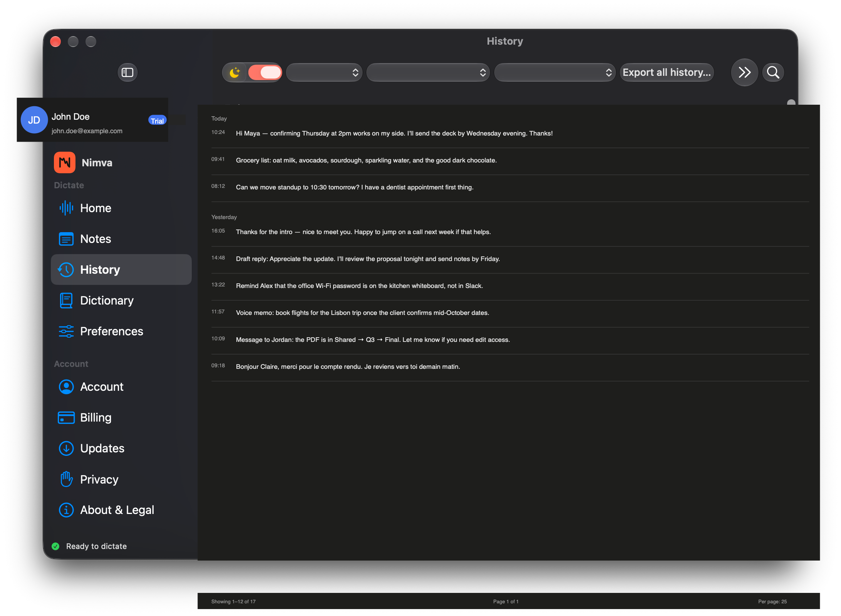Click the Billing card icon
This screenshot has height=616, width=841.
66,417
